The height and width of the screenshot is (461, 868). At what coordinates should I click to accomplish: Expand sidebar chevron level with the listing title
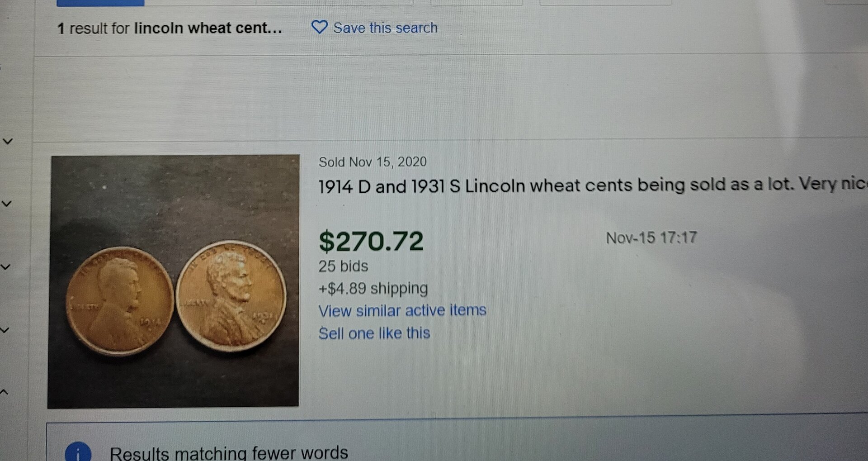[x=7, y=204]
